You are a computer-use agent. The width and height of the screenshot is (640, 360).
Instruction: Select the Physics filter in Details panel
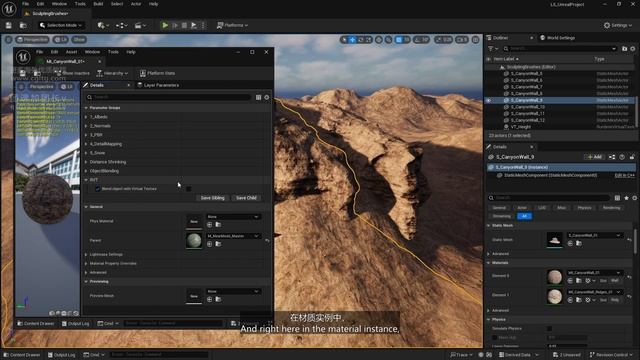[x=584, y=208]
